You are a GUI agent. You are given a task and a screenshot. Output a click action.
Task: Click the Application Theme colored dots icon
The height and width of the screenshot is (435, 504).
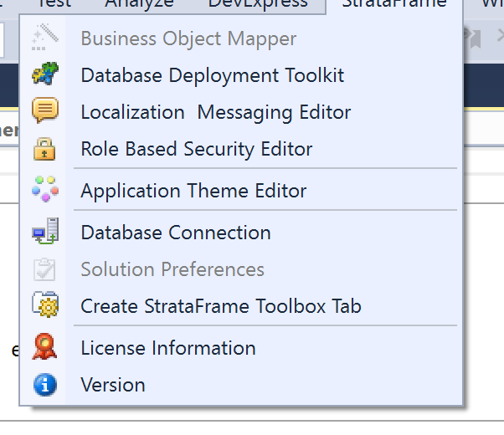point(44,191)
